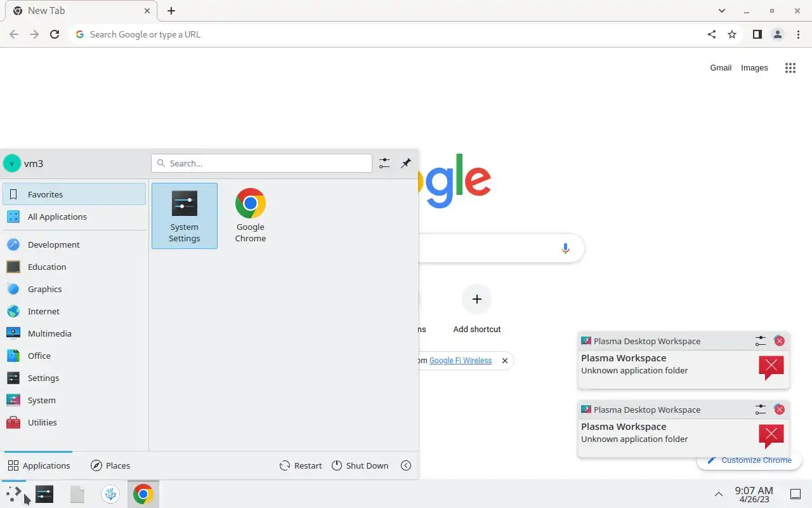Open the Google apps grid
This screenshot has width=812, height=508.
coord(790,68)
